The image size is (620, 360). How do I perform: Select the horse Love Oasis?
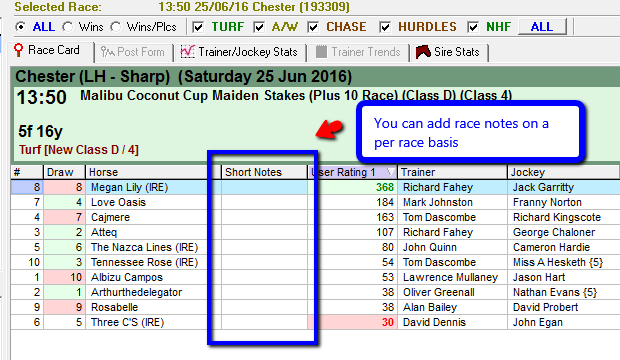(118, 202)
